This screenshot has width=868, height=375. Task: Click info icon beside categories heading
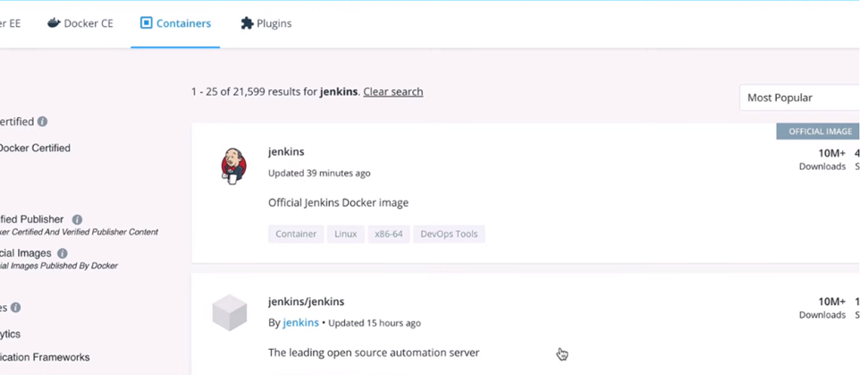15,307
